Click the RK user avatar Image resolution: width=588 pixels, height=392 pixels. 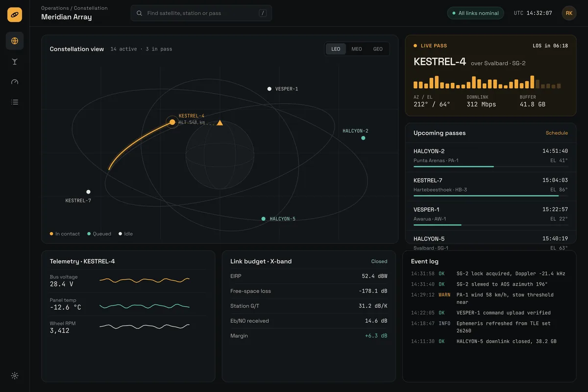pyautogui.click(x=569, y=13)
